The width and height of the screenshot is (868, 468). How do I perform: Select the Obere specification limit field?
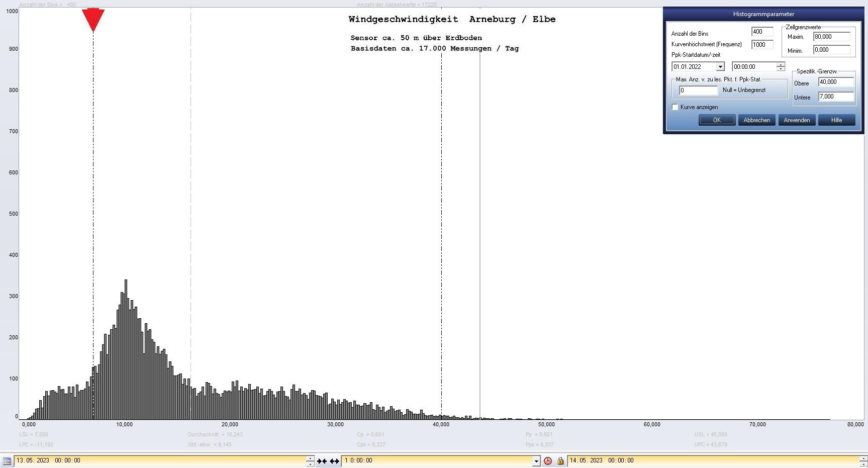coord(835,82)
